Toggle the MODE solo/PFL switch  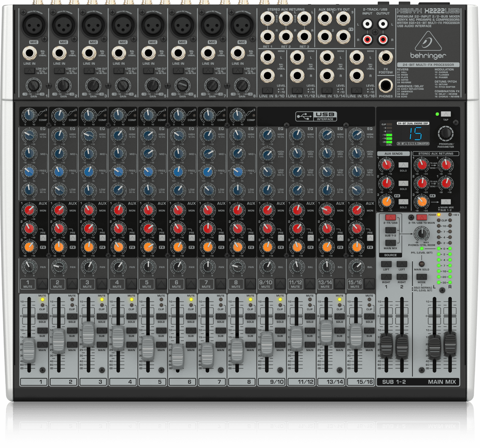point(422,277)
